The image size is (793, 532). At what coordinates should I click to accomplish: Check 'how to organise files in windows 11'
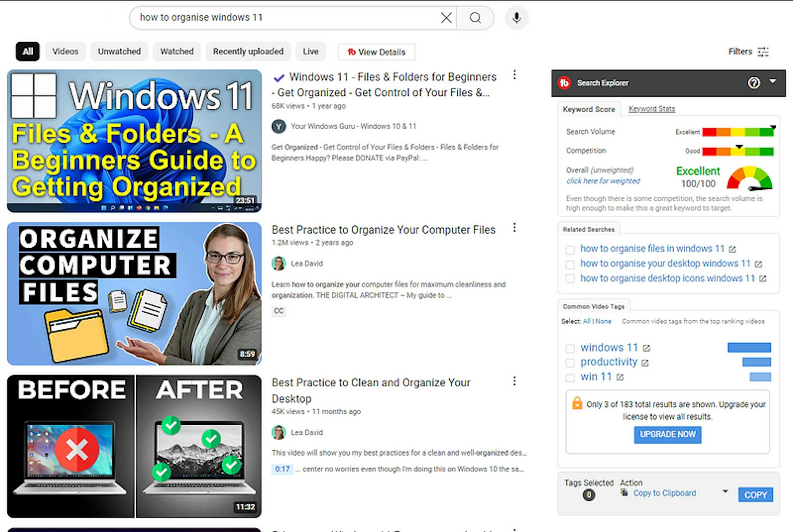click(570, 250)
